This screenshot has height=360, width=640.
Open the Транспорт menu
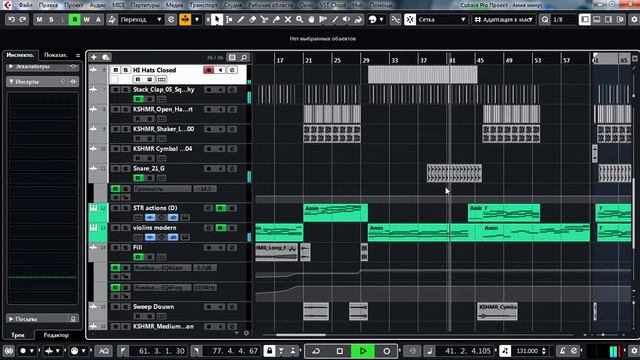[203, 5]
